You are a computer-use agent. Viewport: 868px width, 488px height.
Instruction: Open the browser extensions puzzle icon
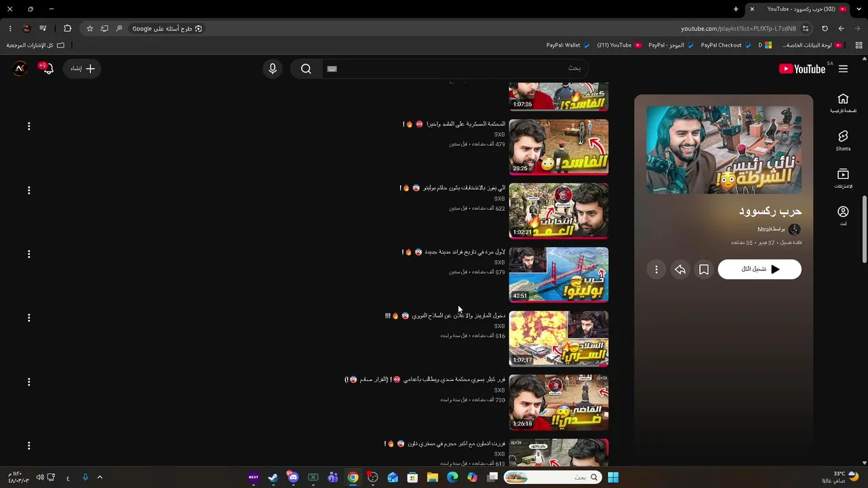[67, 28]
